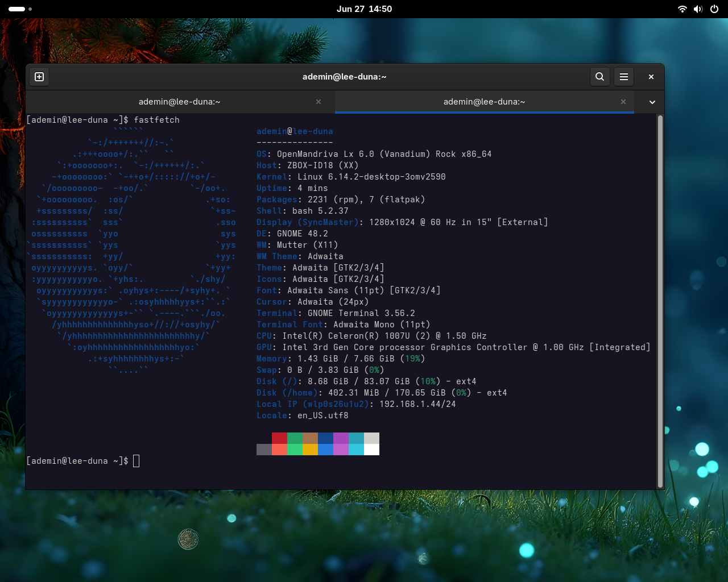This screenshot has width=728, height=582.
Task: Click the 'Disk (/home)' usage line
Action: click(x=382, y=393)
